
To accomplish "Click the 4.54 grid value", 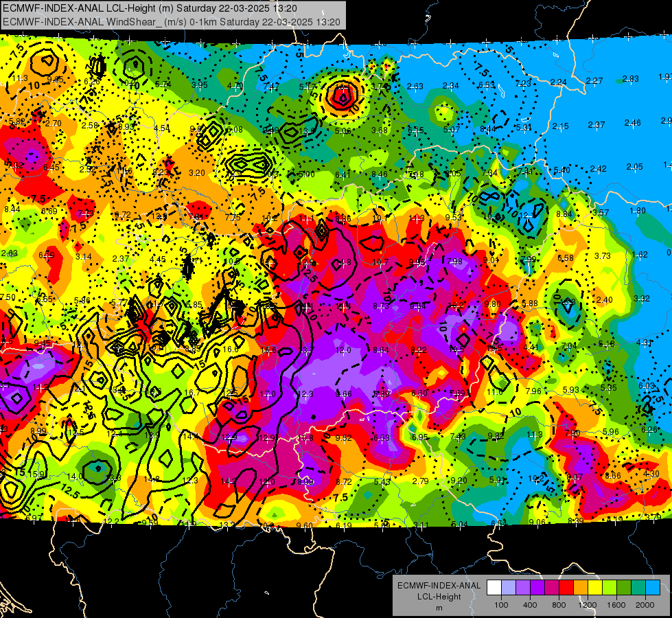I will 161,128.
